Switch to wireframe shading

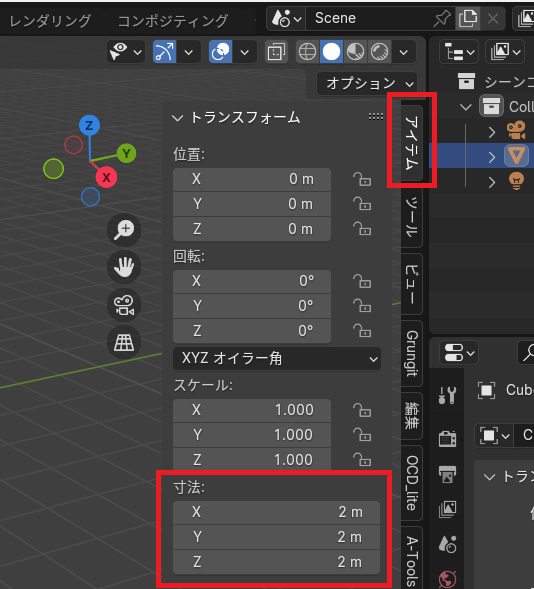(307, 51)
